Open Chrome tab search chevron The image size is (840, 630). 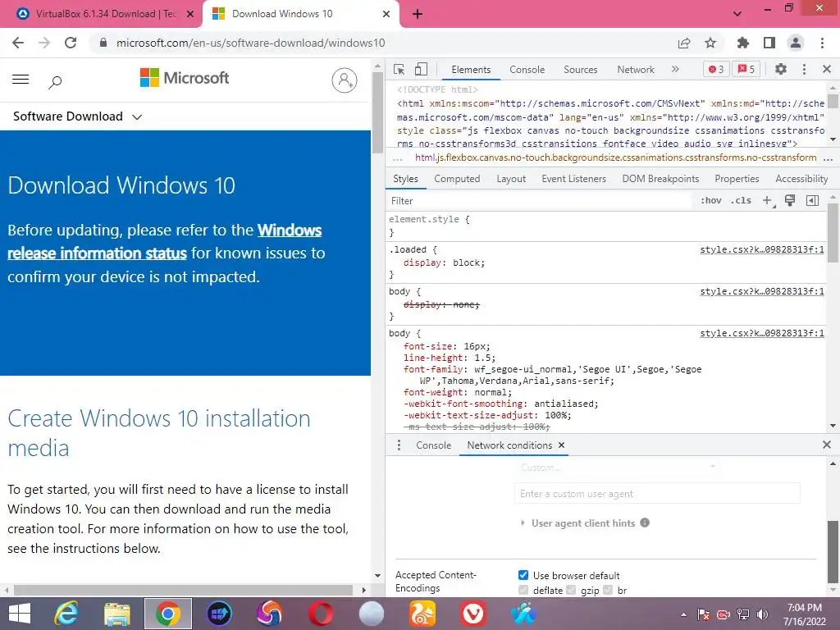[x=737, y=13]
